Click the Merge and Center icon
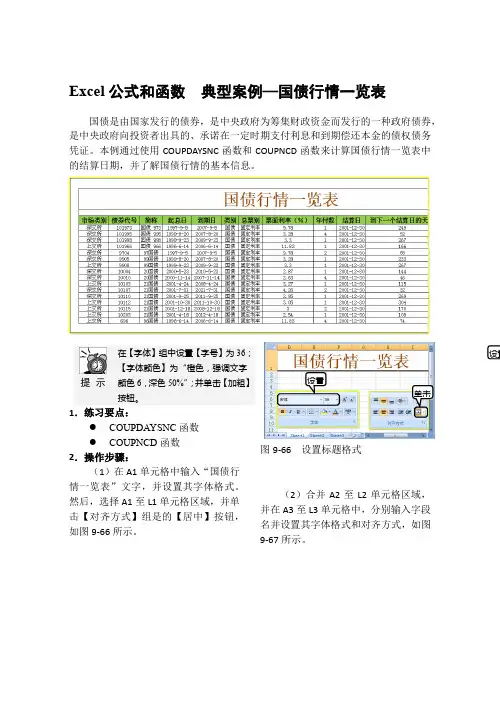Screen dimensions: 500x706 [419, 412]
